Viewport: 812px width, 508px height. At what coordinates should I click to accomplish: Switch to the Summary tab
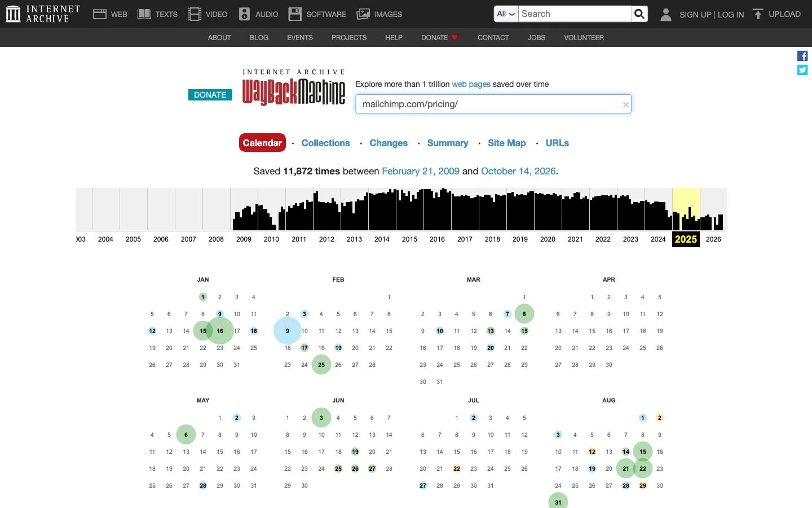(x=448, y=143)
